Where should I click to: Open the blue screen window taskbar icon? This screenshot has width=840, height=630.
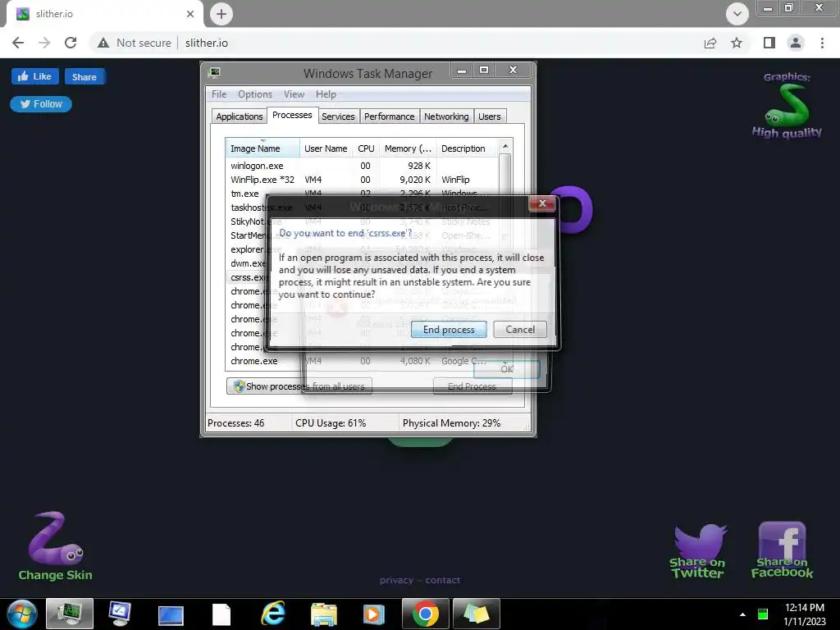[171, 614]
